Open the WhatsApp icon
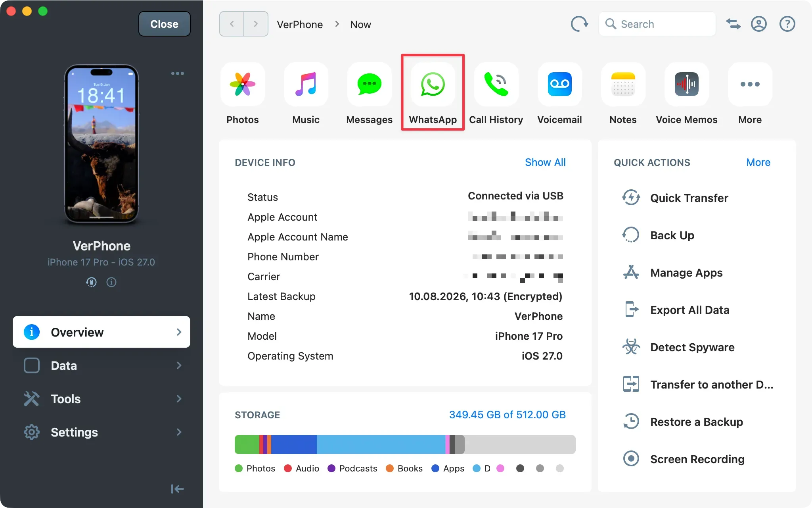The width and height of the screenshot is (812, 508). (x=433, y=84)
